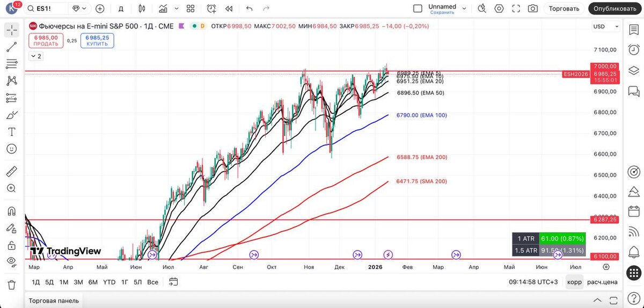Viewport: 644px width, 308px height.
Task: Redo the last undone chart action
Action: pyautogui.click(x=265, y=9)
